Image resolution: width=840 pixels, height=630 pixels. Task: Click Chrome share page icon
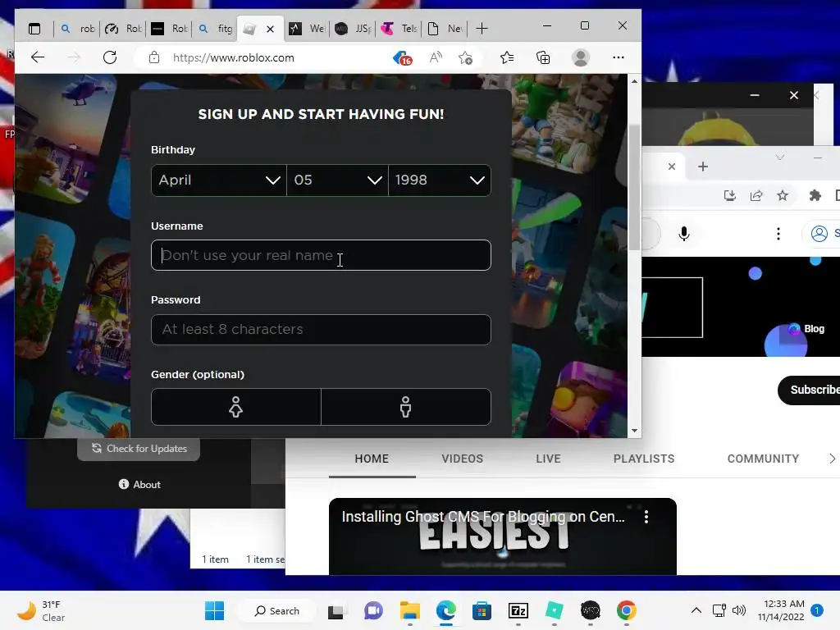pos(756,195)
